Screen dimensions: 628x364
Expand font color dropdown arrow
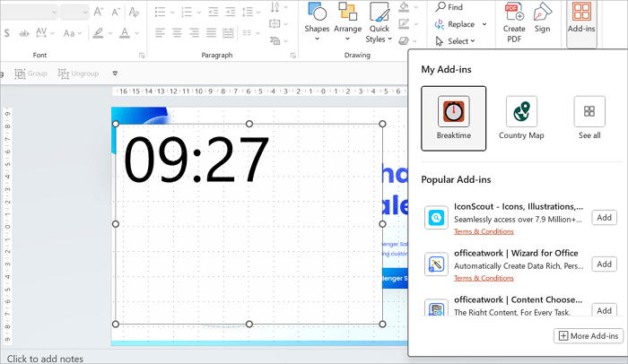137,34
